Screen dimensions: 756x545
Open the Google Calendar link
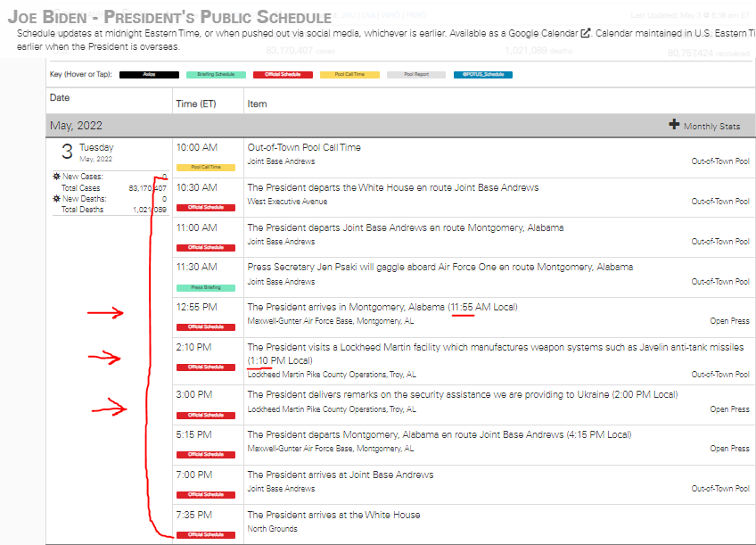click(x=543, y=33)
